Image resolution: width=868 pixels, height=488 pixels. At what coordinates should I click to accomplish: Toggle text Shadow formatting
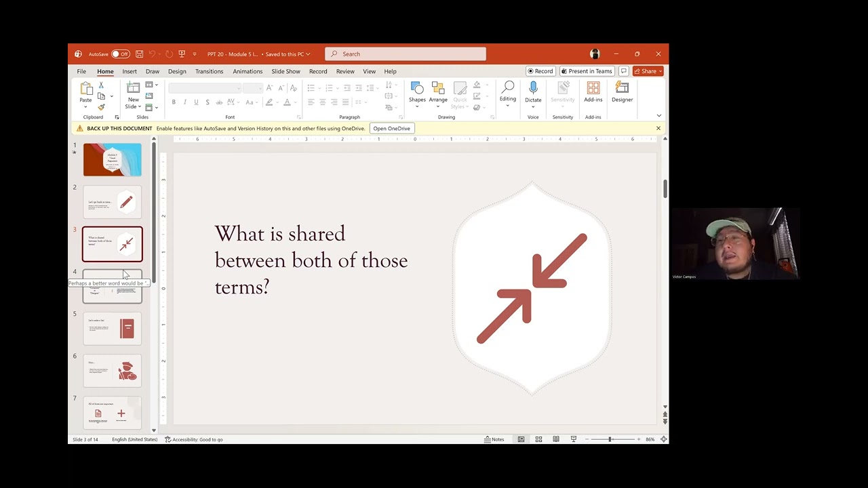208,102
